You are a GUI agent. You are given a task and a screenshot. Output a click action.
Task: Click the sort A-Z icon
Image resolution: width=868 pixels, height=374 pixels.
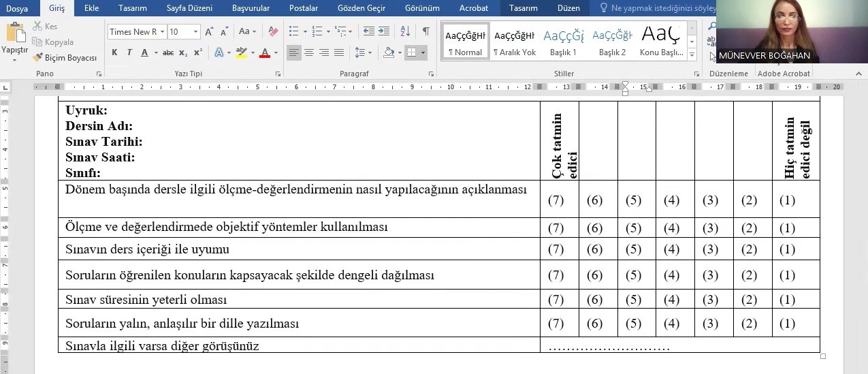pyautogui.click(x=405, y=31)
